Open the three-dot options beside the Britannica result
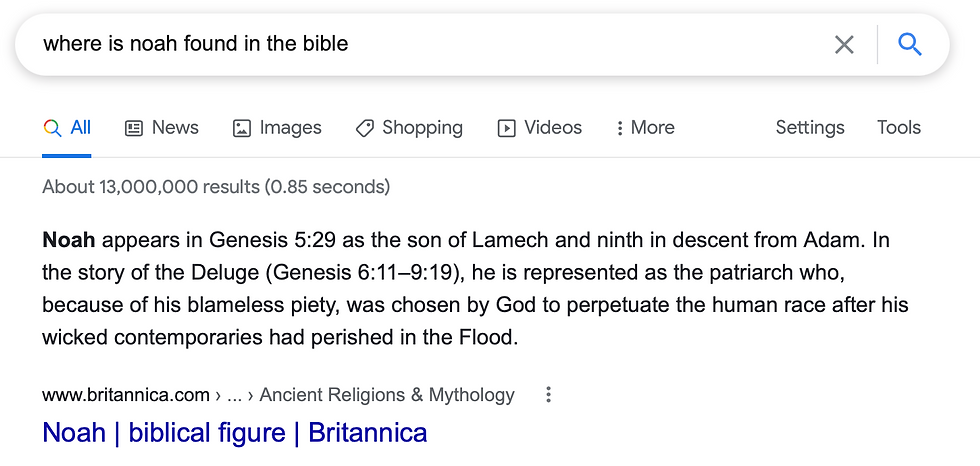Image resolution: width=980 pixels, height=466 pixels. [548, 395]
